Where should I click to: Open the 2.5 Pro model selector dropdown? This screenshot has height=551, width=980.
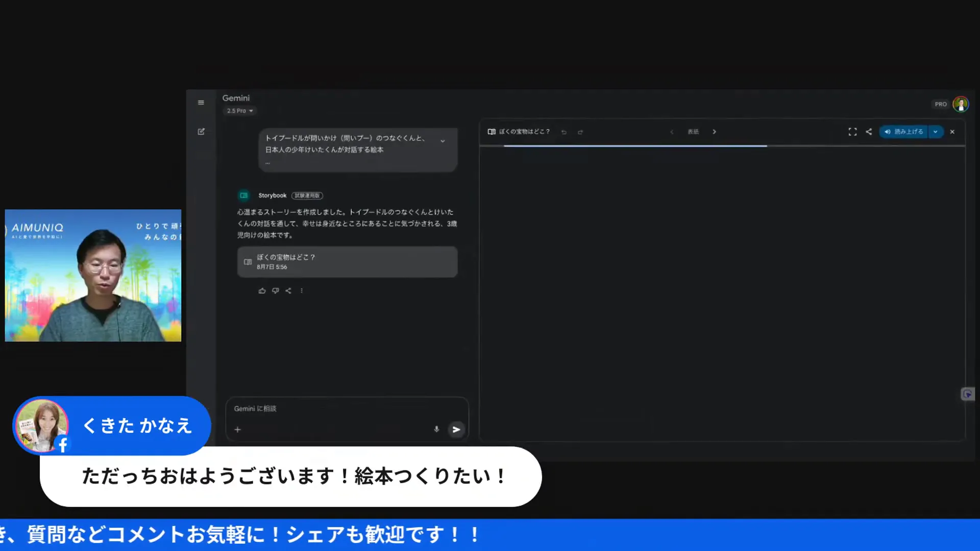(240, 111)
